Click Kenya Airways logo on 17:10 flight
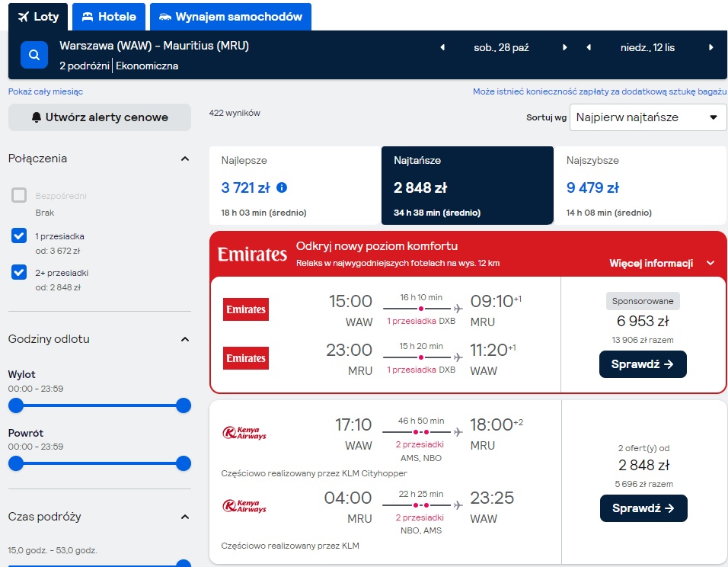728x567 pixels. click(x=244, y=433)
